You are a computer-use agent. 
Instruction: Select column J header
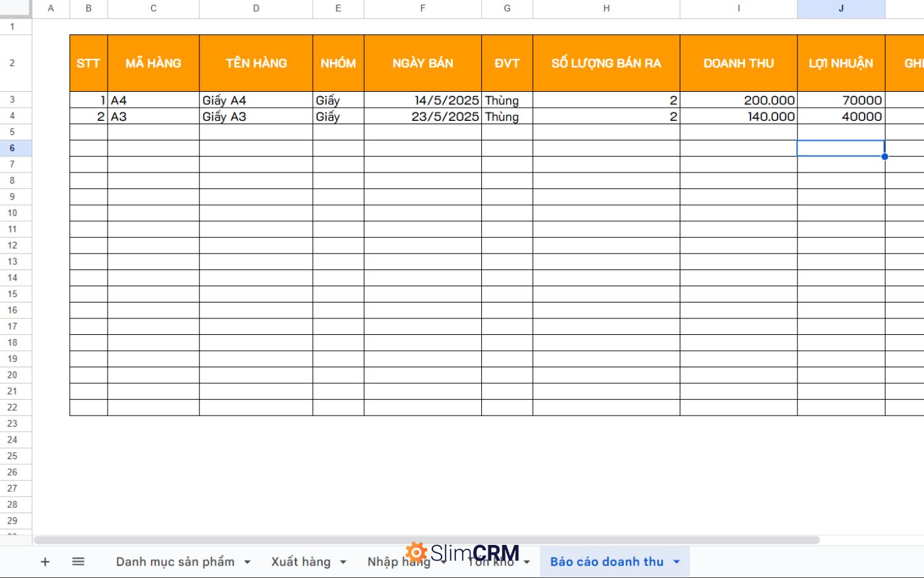click(841, 9)
